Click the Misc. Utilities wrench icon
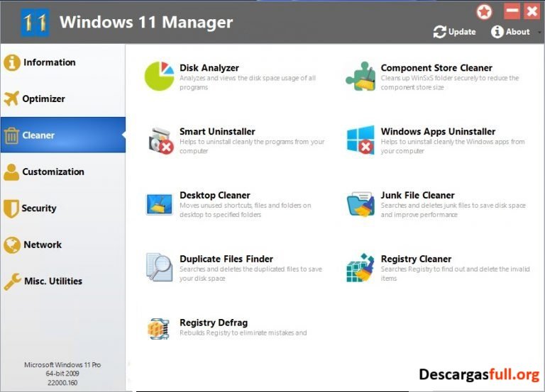Screen dimensions: 545x392 [x=13, y=281]
